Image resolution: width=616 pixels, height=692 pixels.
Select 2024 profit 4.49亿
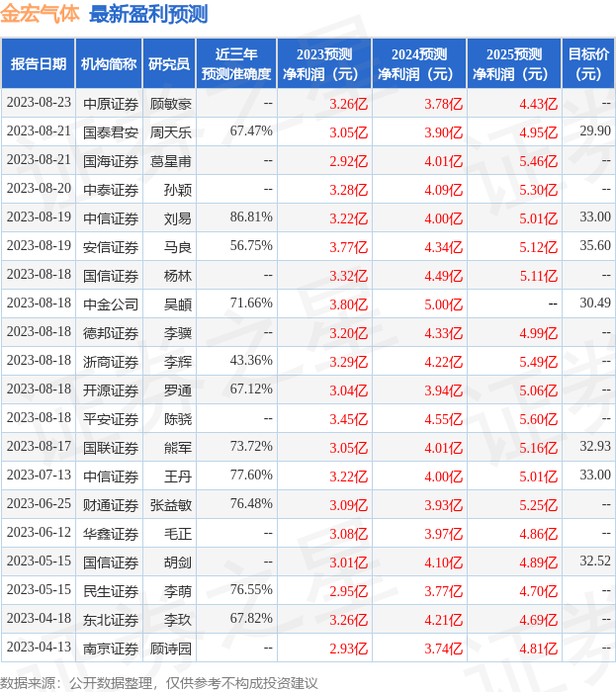(444, 276)
